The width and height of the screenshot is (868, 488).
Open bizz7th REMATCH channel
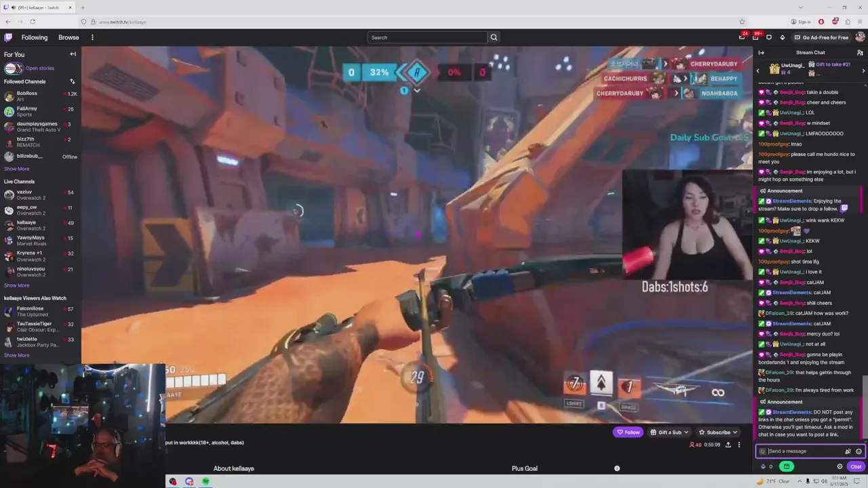coord(41,142)
